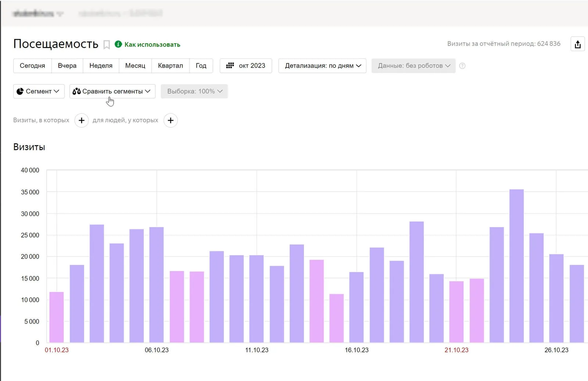
Task: Open the Данные: без роботов dropdown
Action: click(x=413, y=66)
